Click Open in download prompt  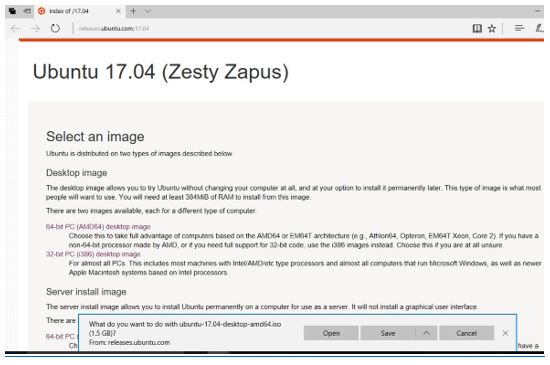(331, 333)
